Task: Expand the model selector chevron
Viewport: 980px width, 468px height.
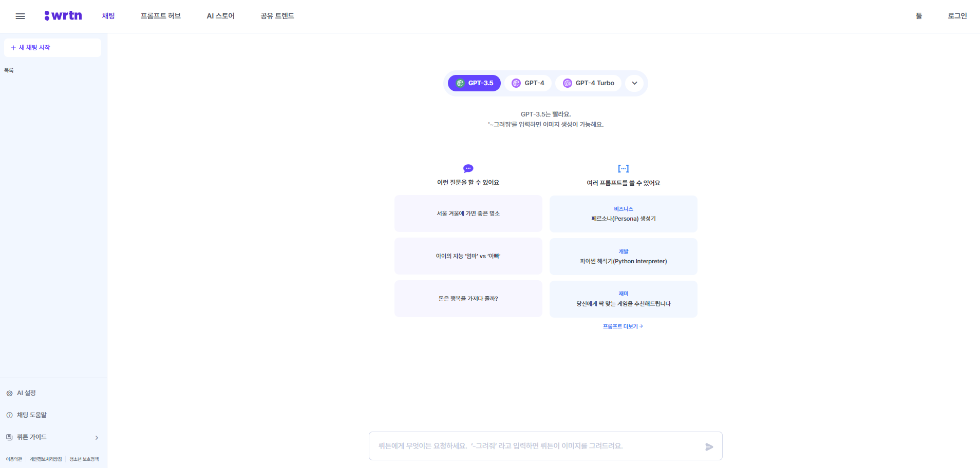Action: (x=634, y=83)
